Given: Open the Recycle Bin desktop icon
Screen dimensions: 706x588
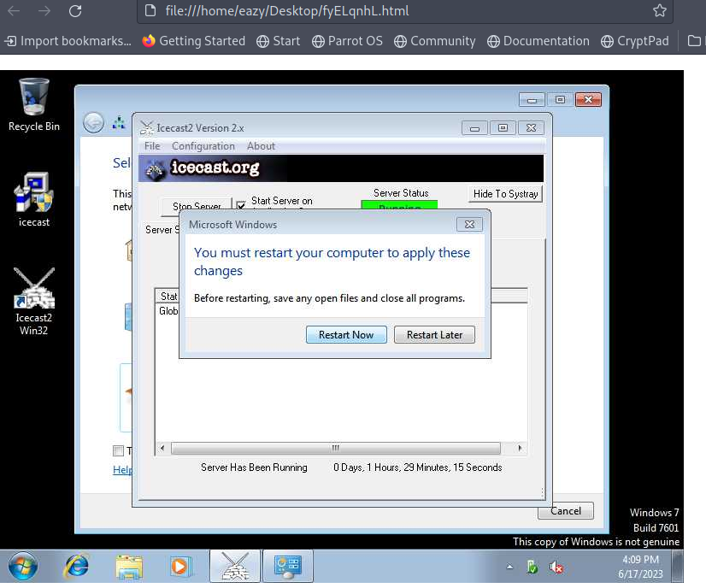Looking at the screenshot, I should tap(34, 105).
